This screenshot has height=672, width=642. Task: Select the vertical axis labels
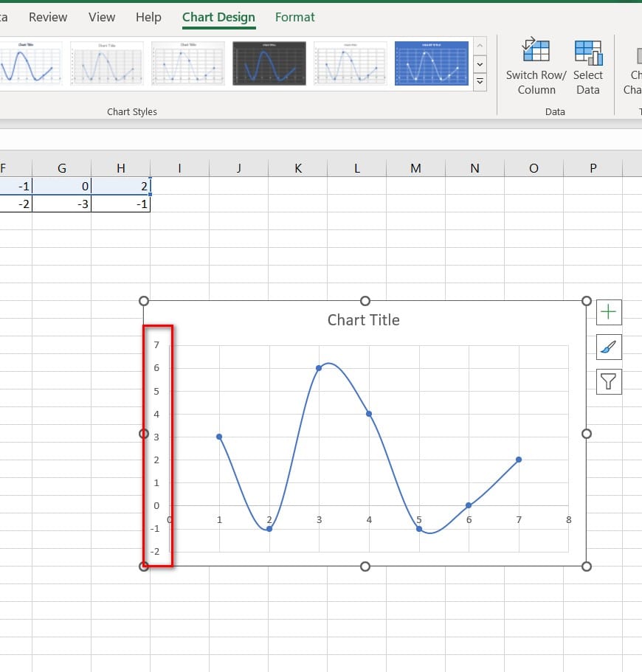point(156,448)
